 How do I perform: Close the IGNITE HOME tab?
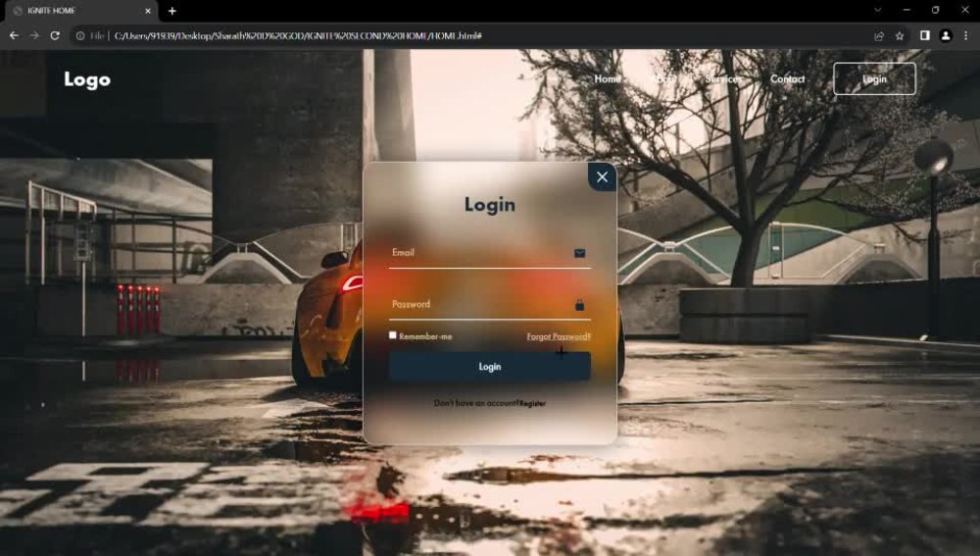(148, 11)
